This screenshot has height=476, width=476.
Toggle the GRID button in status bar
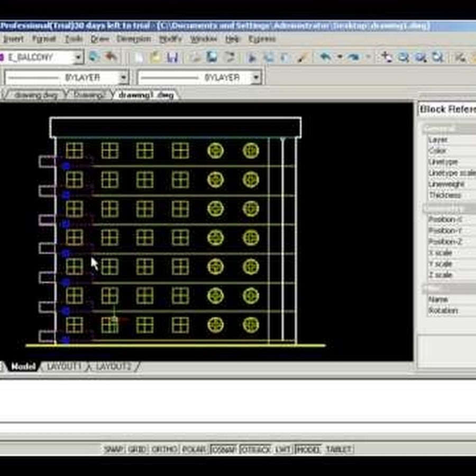137,449
